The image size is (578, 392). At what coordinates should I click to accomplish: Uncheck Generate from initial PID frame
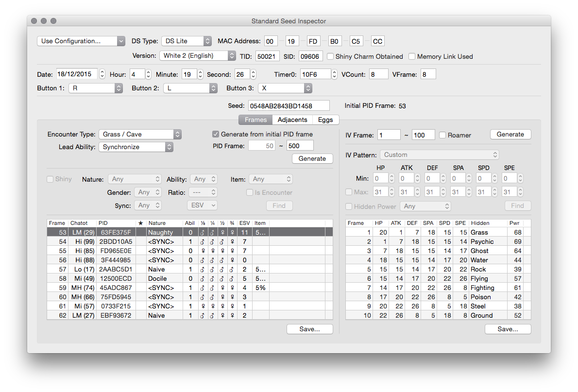pos(216,134)
